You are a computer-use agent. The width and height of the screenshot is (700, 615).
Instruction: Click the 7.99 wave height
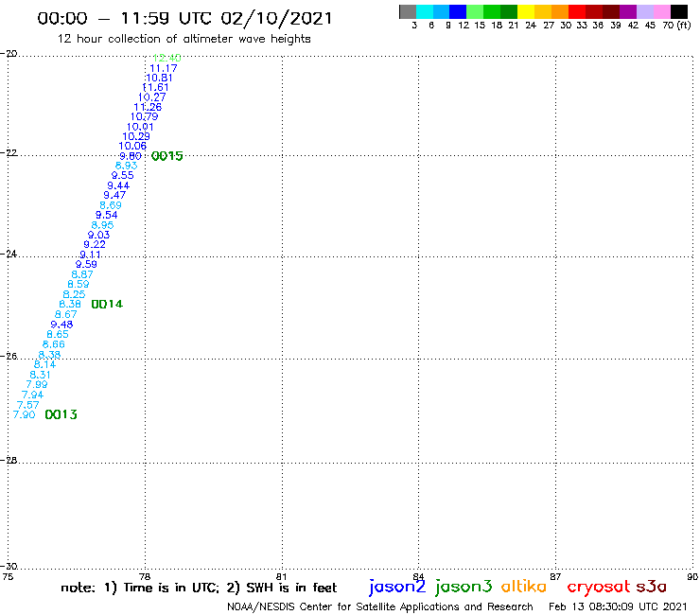pyautogui.click(x=37, y=384)
